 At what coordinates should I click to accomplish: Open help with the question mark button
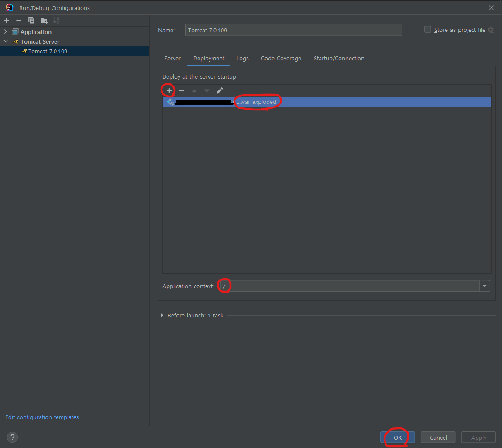pos(13,437)
